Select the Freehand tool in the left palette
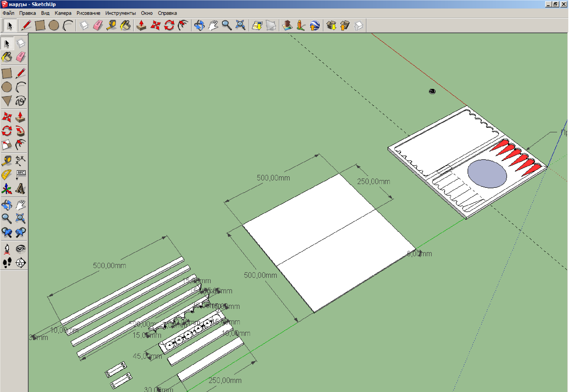The image size is (569, 392). click(21, 101)
